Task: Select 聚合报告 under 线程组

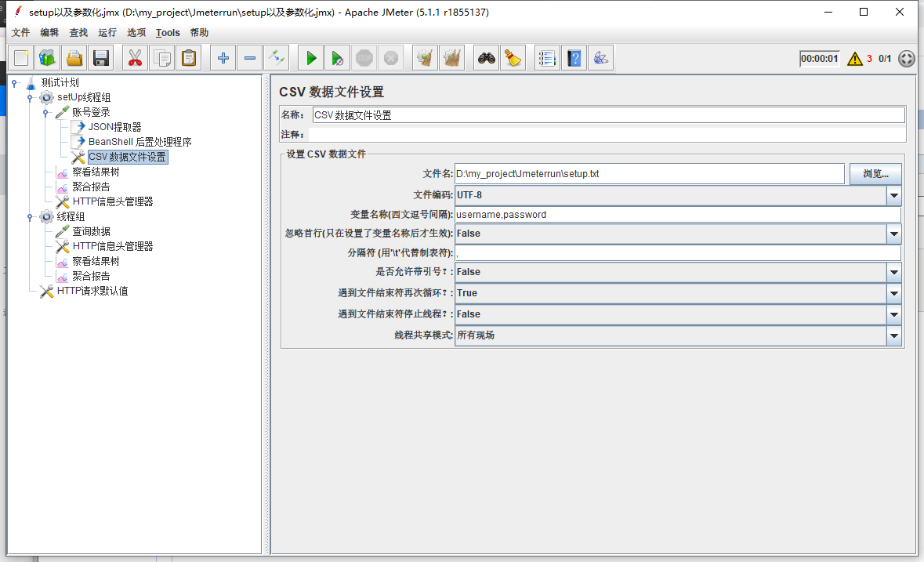Action: click(91, 276)
